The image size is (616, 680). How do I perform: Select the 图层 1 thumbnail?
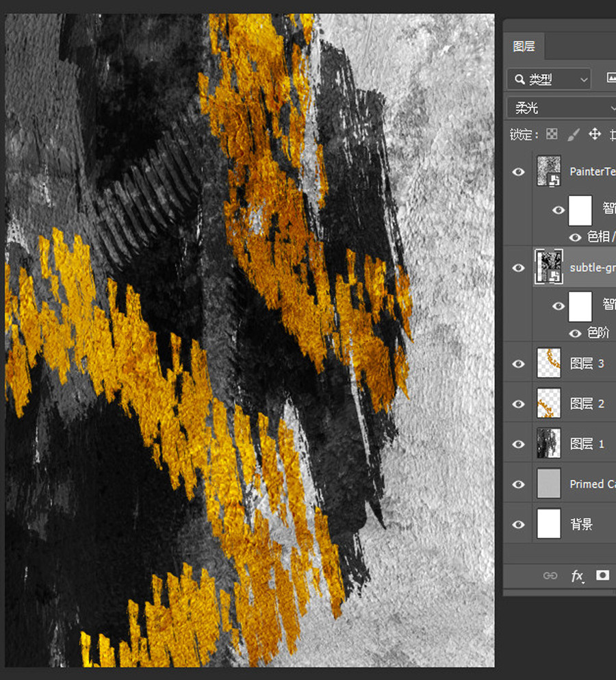click(x=549, y=443)
